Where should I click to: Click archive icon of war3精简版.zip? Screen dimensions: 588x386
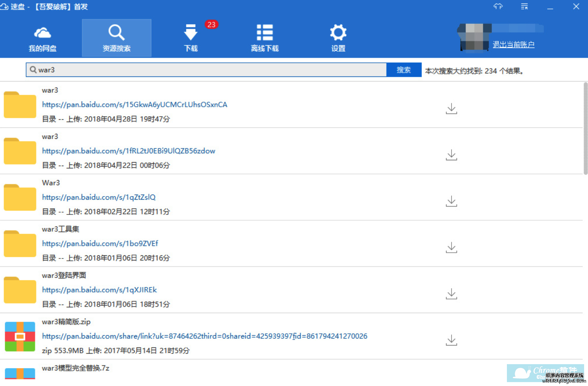point(20,336)
